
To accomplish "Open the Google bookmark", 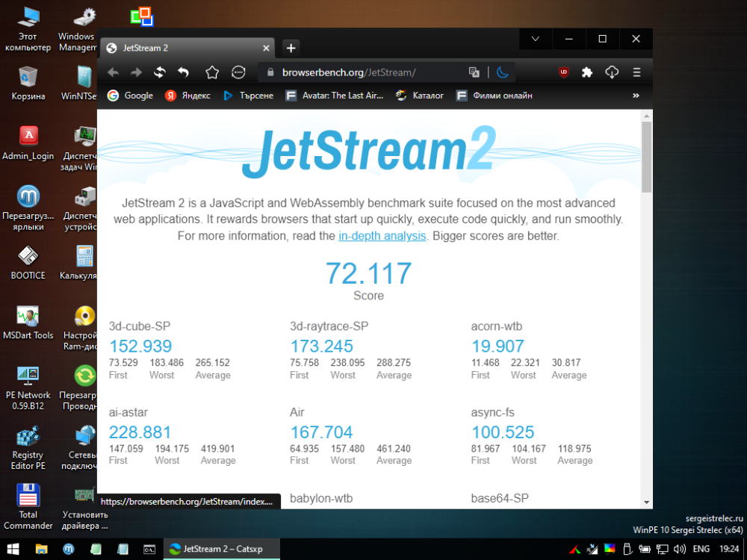I will (x=130, y=96).
